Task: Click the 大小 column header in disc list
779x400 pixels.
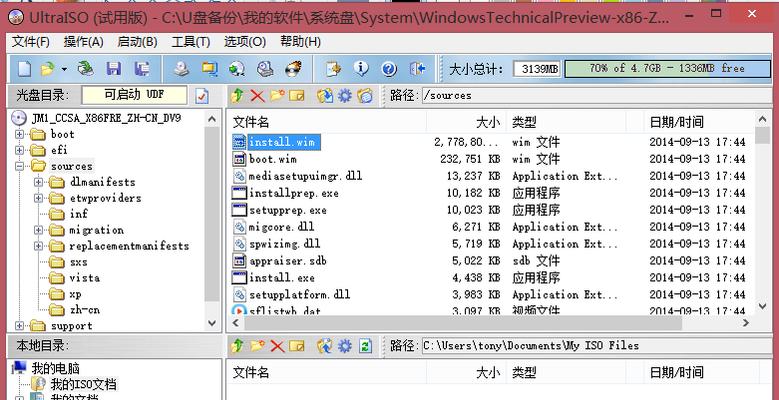Action: coord(466,122)
